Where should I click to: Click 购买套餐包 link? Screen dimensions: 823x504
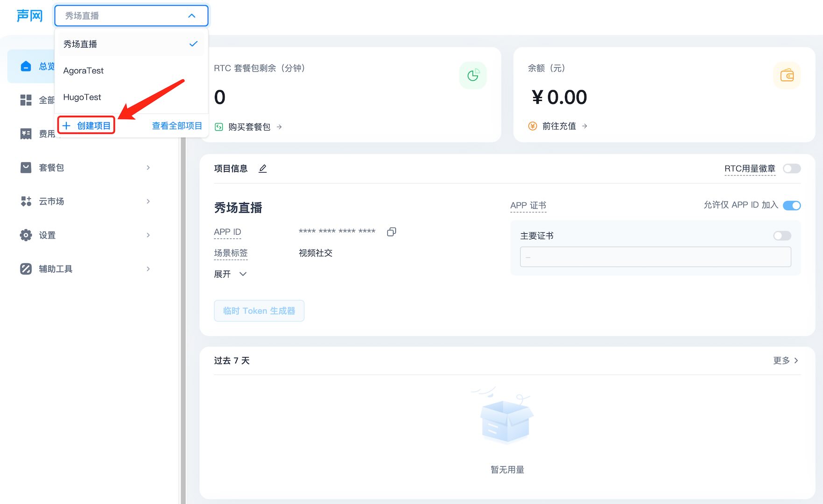click(249, 127)
